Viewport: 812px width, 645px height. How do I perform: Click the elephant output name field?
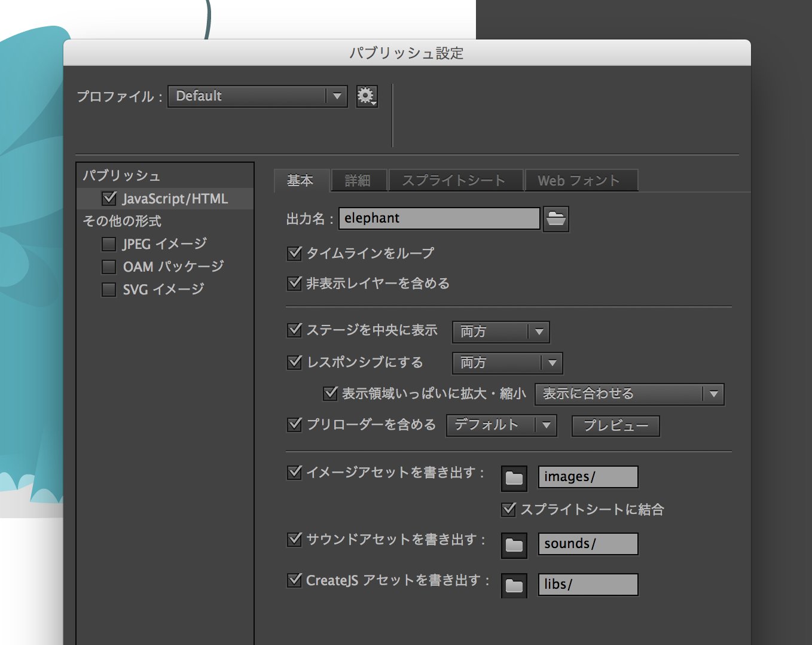pyautogui.click(x=439, y=218)
